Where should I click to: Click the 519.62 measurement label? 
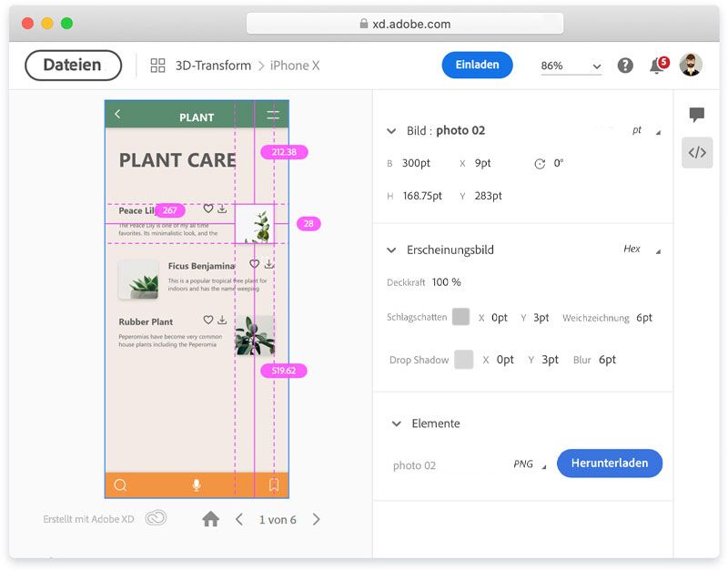[x=284, y=371]
